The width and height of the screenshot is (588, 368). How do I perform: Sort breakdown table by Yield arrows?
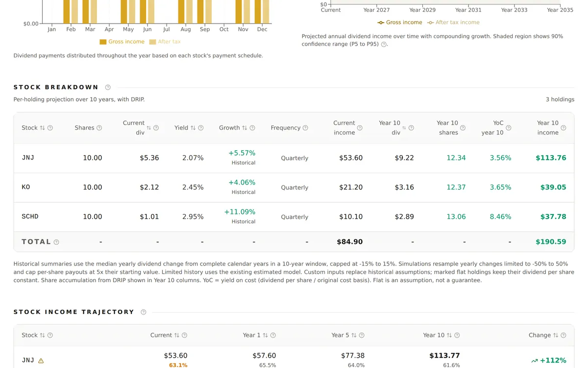(x=193, y=128)
